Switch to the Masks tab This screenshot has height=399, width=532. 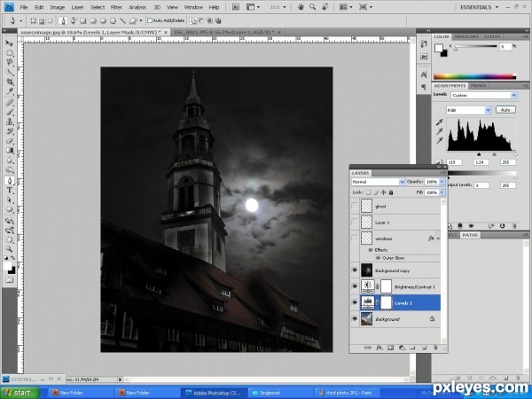pyautogui.click(x=479, y=86)
